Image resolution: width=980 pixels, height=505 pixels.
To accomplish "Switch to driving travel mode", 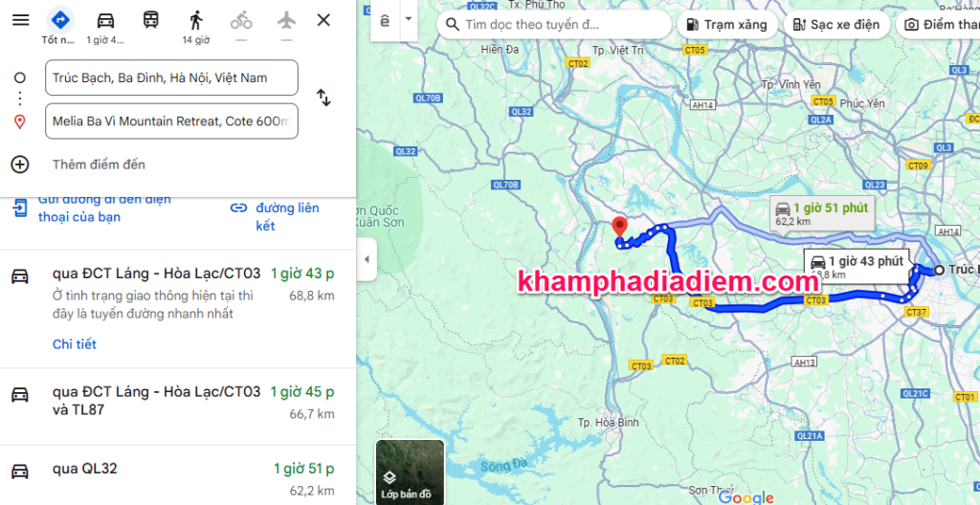I will coord(105,20).
